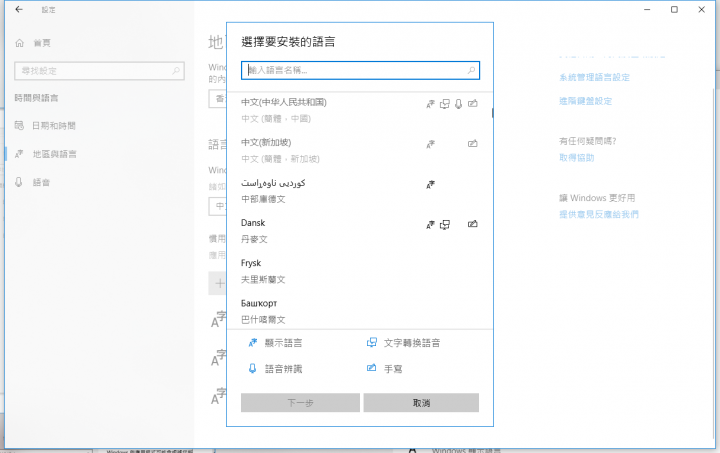Click the language list scrollbar thumb
Image resolution: width=720 pixels, height=453 pixels.
492,113
